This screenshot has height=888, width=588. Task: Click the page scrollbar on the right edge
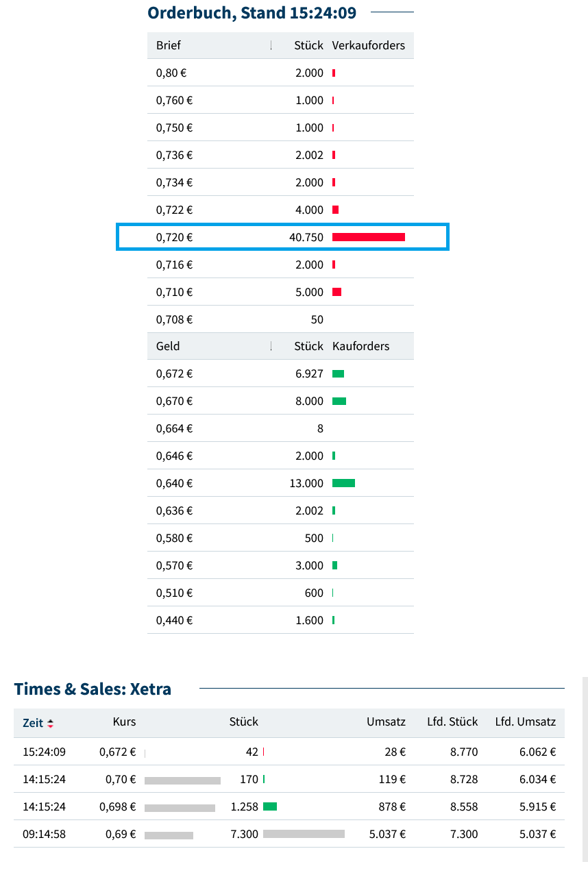coord(585,767)
